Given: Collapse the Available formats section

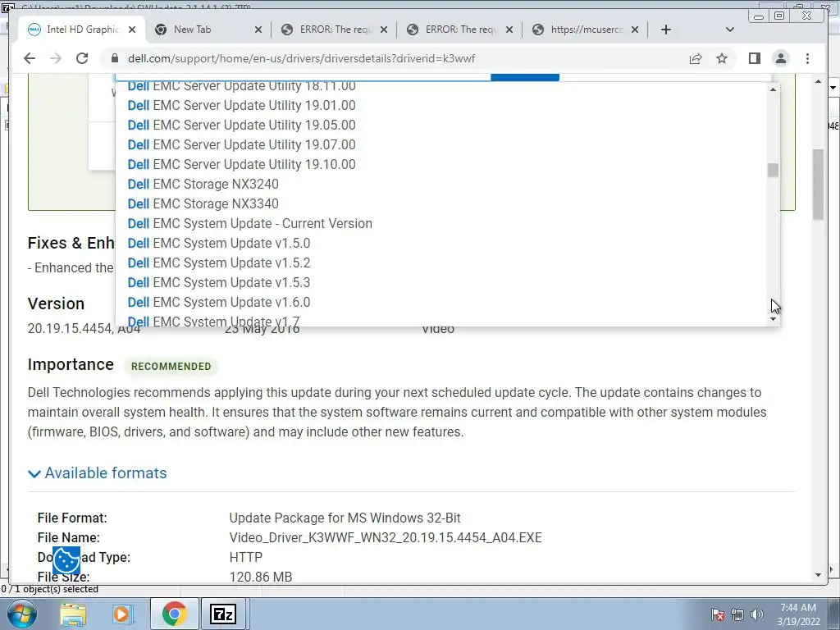Looking at the screenshot, I should point(98,473).
